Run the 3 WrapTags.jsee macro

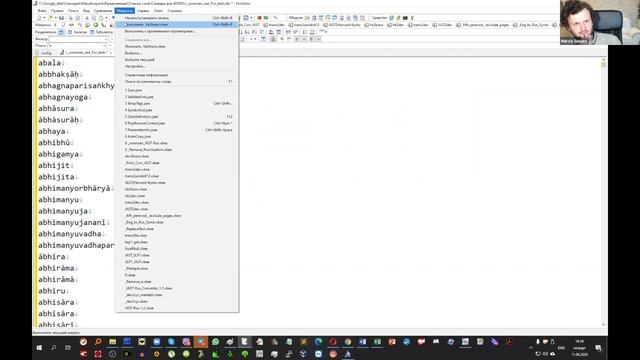[x=178, y=103]
